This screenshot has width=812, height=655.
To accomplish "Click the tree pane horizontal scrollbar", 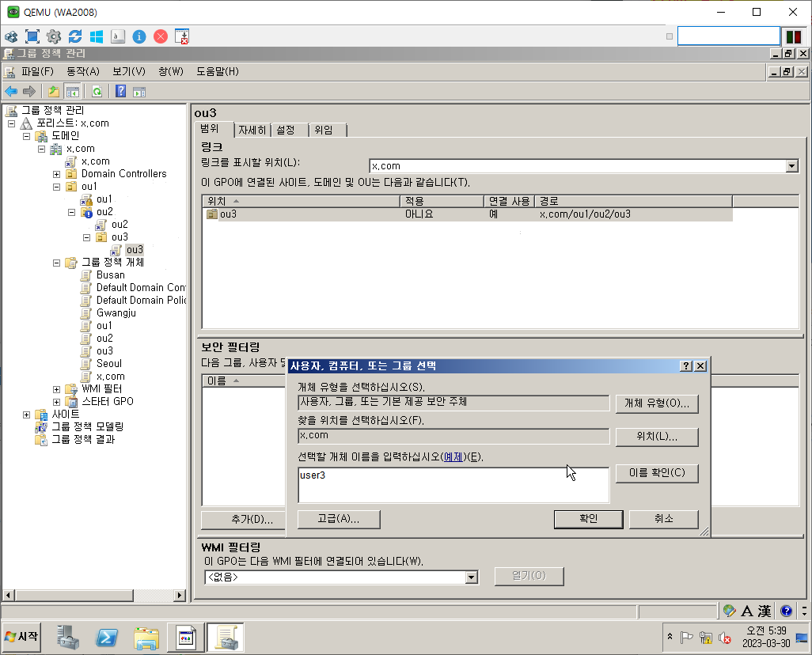I will [94, 596].
